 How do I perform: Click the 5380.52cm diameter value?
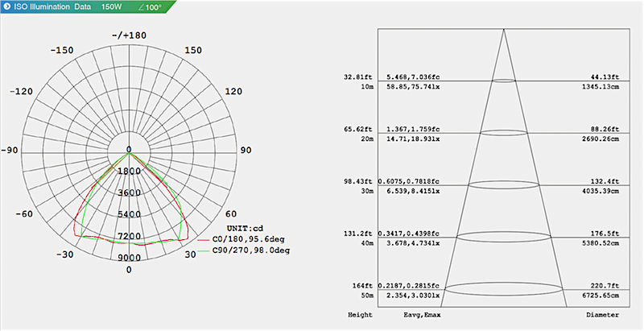click(x=601, y=243)
